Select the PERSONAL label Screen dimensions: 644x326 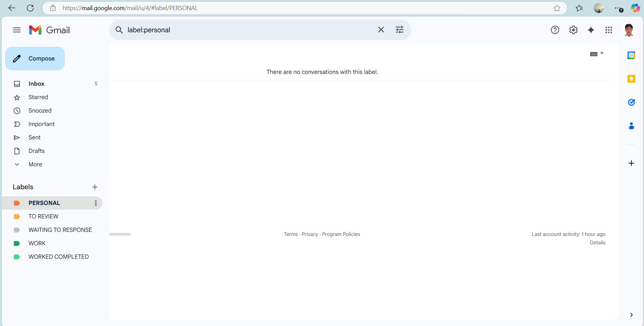tap(52, 203)
